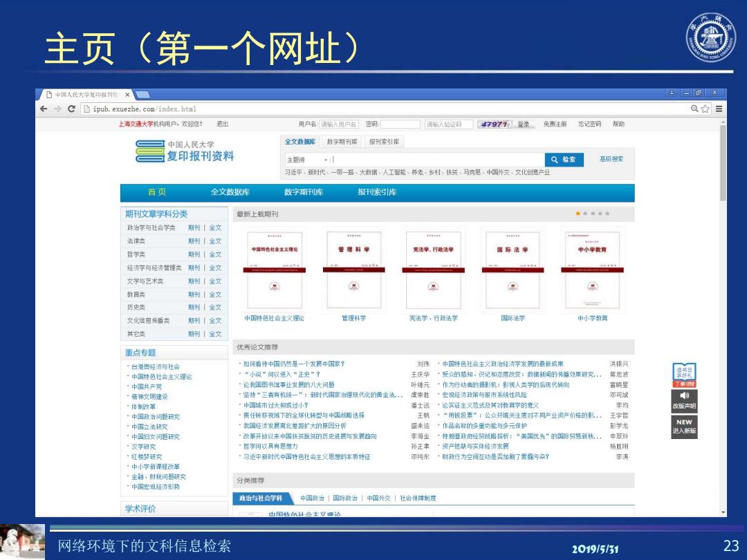Open article 资产短缺与实体经济发展
The image size is (747, 560).
[475, 446]
